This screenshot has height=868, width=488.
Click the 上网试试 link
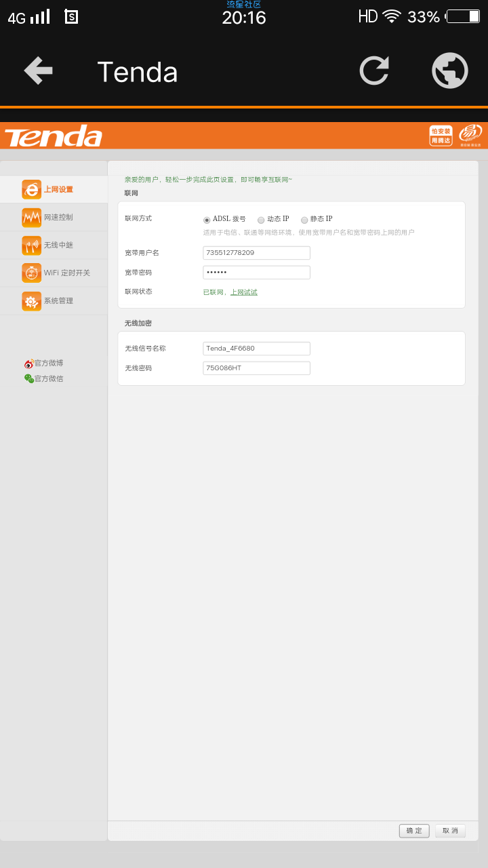[244, 292]
